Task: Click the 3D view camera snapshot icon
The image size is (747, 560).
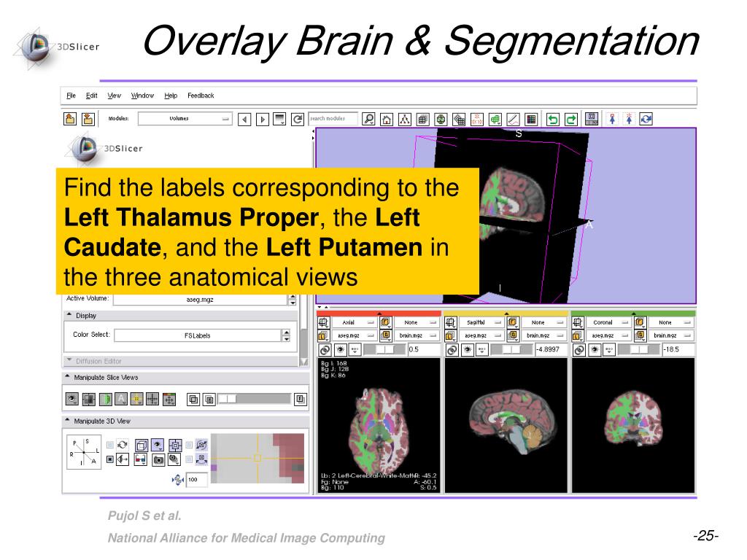Action: 158,460
